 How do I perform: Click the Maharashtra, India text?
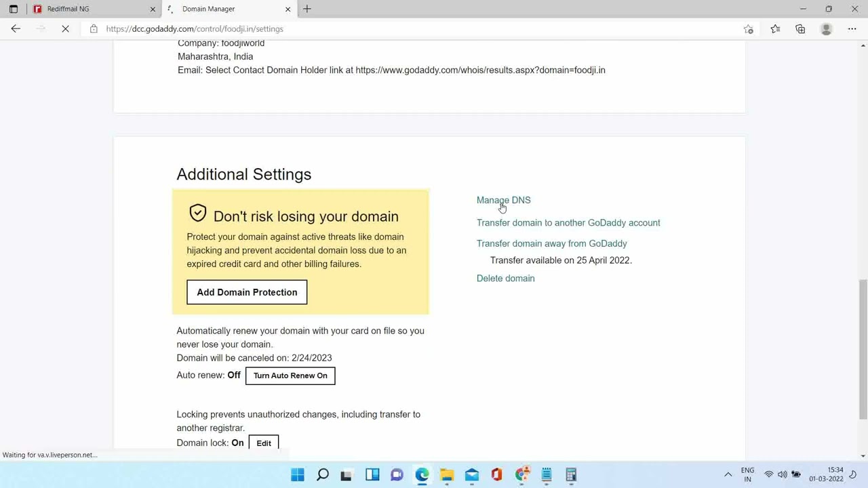click(x=216, y=56)
